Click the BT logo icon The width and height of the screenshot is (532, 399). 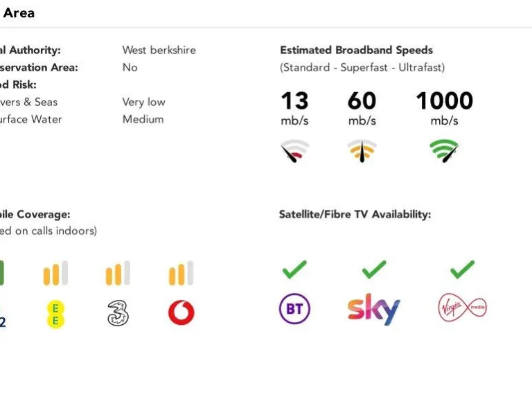click(294, 309)
